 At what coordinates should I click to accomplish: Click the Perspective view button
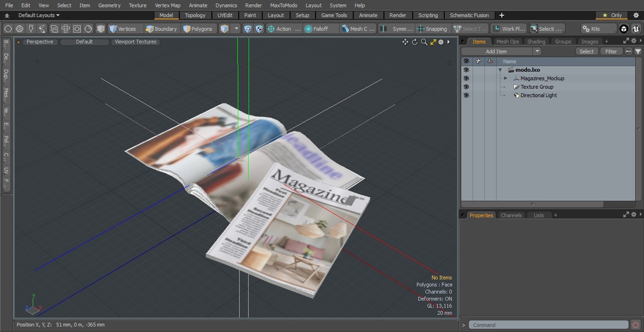(40, 42)
